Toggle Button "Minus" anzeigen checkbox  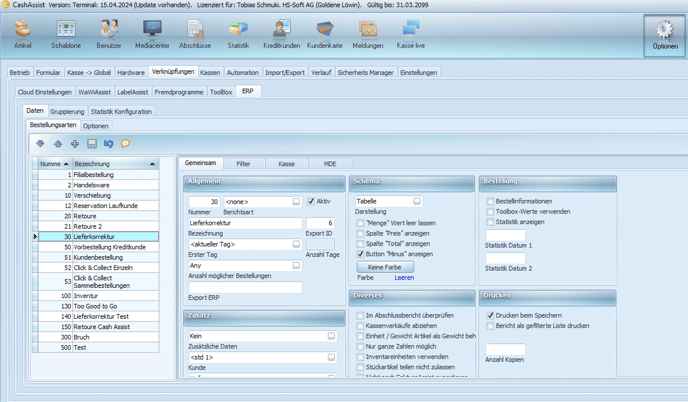coord(360,254)
